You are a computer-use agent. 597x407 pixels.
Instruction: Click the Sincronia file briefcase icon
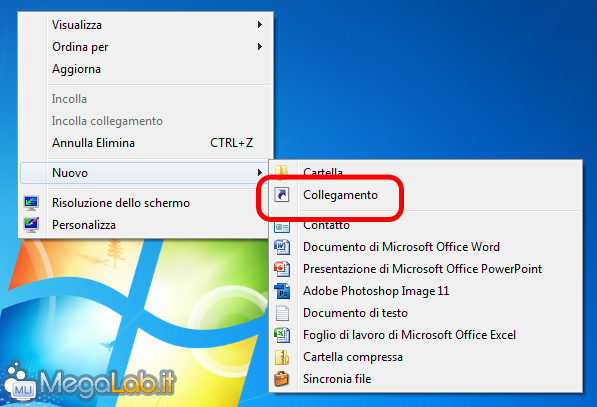281,379
